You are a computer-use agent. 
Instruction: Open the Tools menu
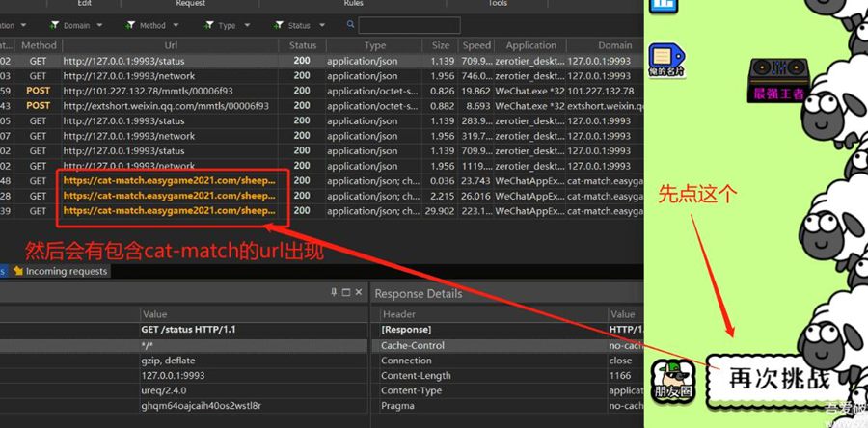tap(498, 4)
